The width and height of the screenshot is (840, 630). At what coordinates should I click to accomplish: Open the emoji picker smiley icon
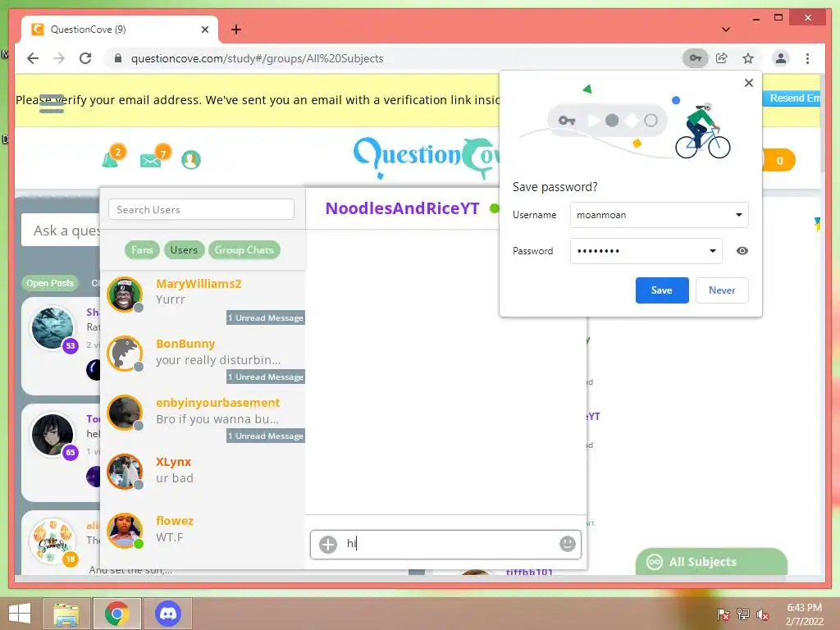(568, 544)
